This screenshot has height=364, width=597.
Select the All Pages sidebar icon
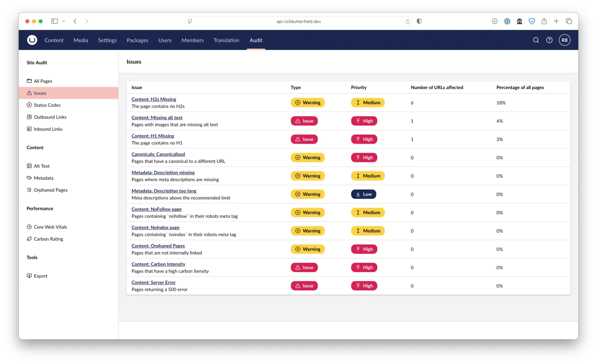tap(29, 81)
